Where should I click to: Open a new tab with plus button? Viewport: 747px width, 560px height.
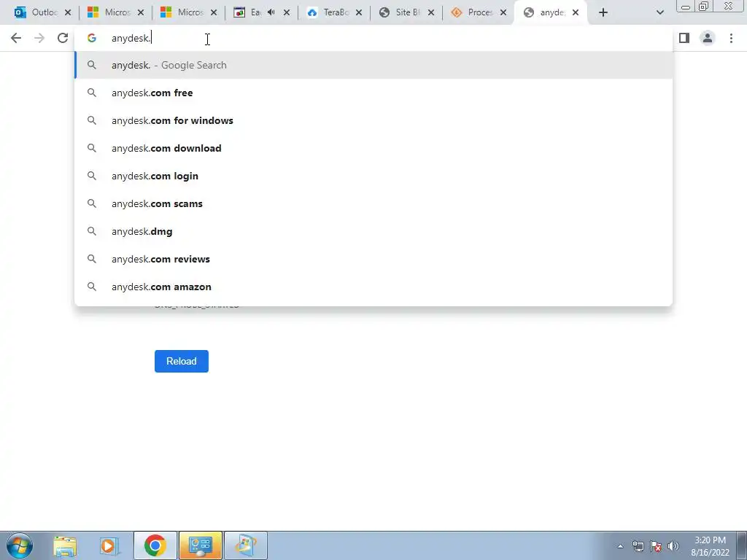pyautogui.click(x=603, y=13)
